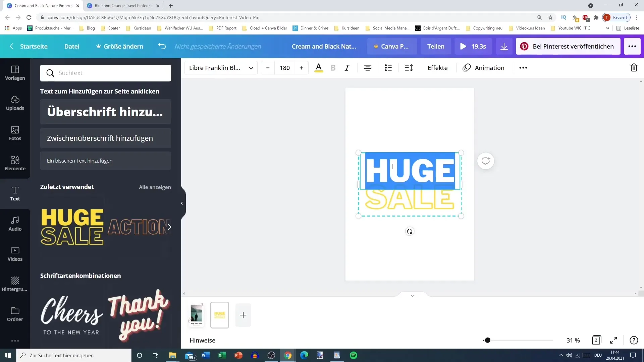The width and height of the screenshot is (644, 362).
Task: Click the add comment bubble icon
Action: (485, 161)
